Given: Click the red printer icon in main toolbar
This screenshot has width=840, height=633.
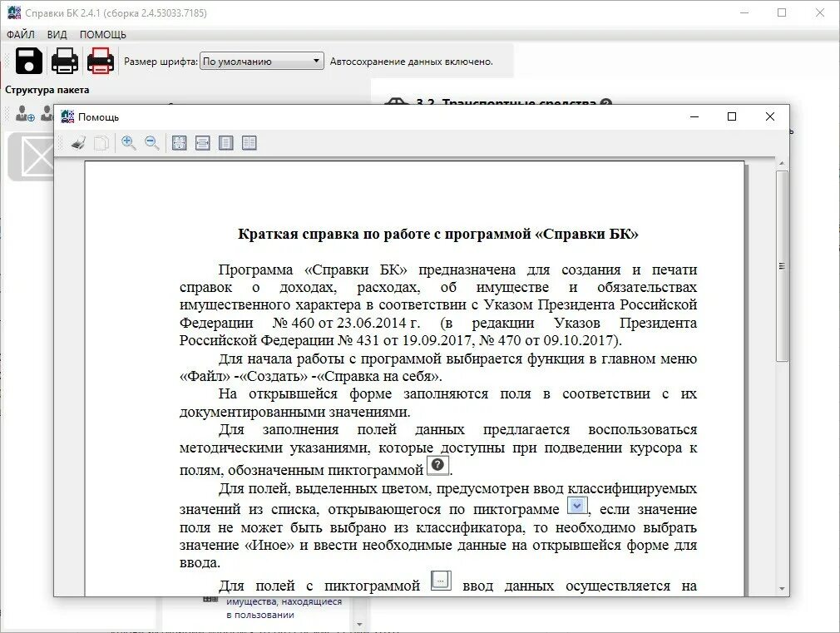Looking at the screenshot, I should [x=101, y=61].
